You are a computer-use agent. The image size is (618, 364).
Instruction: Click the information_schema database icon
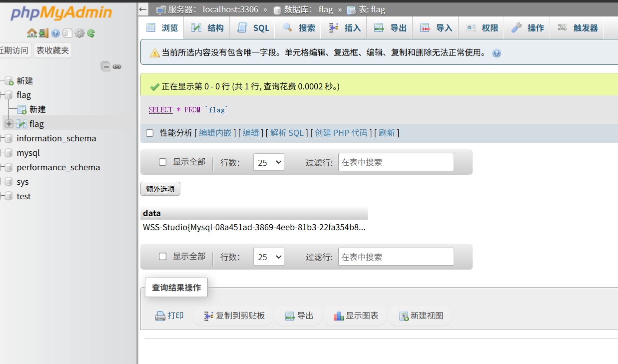coord(8,138)
